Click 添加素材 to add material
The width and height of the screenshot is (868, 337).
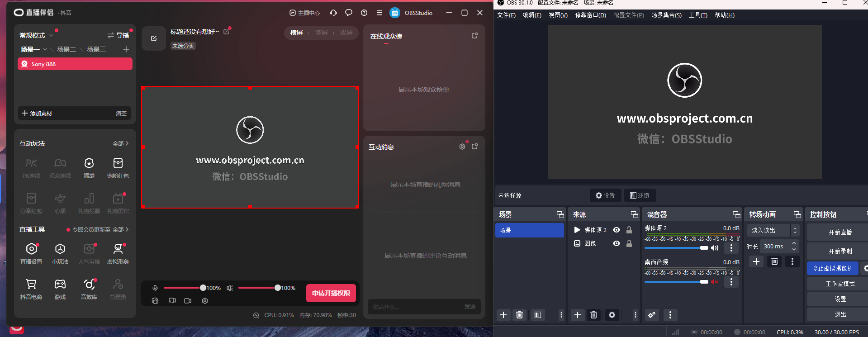(x=37, y=113)
